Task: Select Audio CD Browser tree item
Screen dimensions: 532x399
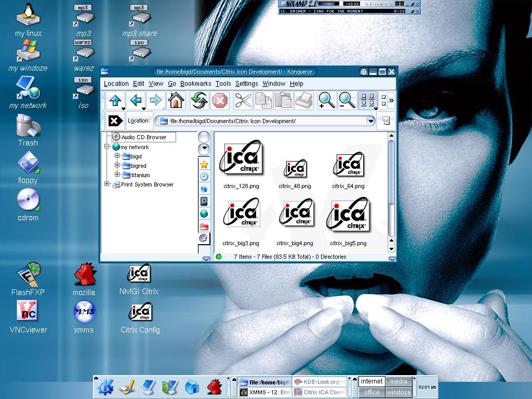Action: click(144, 137)
